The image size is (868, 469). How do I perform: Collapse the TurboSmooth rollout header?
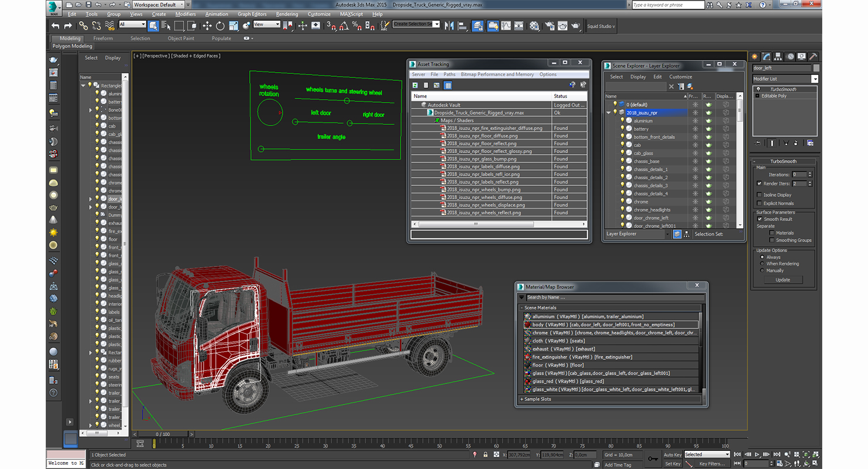pos(784,161)
